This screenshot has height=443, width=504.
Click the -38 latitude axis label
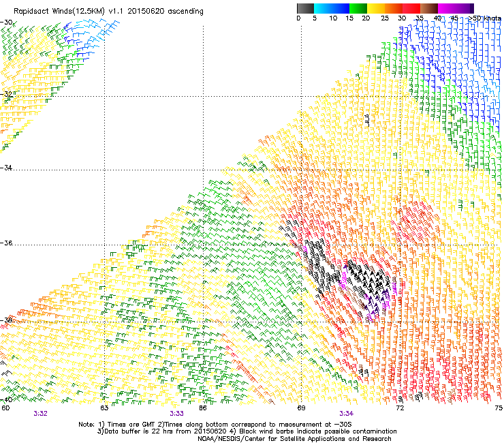pos(6,320)
